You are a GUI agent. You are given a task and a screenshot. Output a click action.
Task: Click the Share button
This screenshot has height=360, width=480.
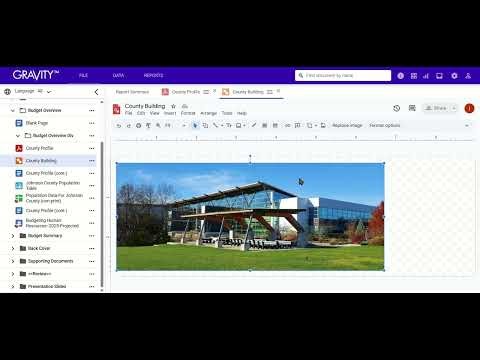pyautogui.click(x=437, y=108)
